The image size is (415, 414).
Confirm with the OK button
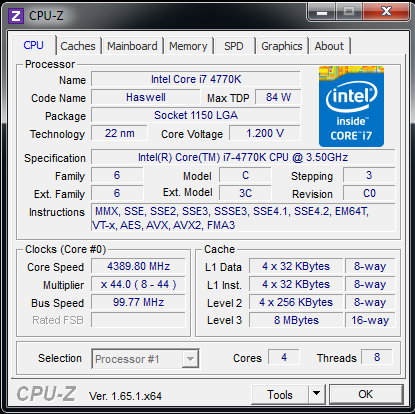366,394
